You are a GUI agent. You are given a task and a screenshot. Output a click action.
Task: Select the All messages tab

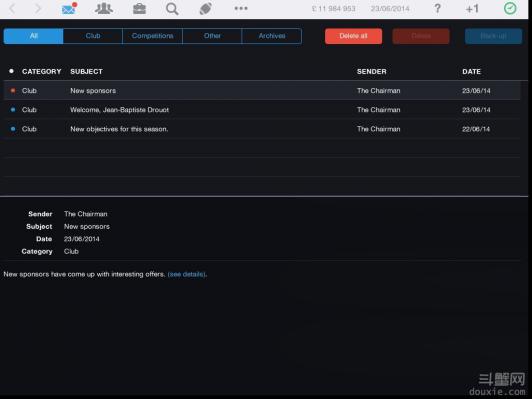click(x=33, y=36)
